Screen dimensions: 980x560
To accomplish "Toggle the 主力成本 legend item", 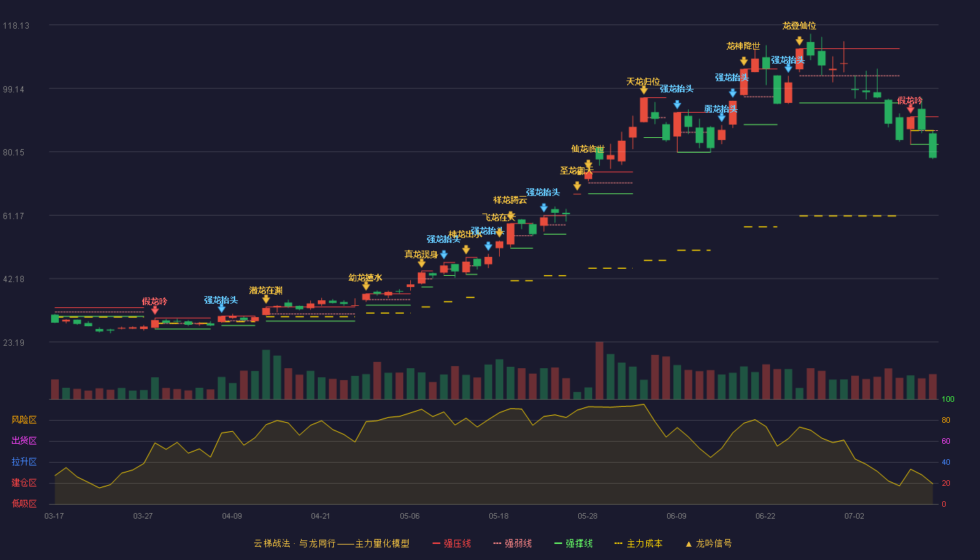I will point(638,543).
